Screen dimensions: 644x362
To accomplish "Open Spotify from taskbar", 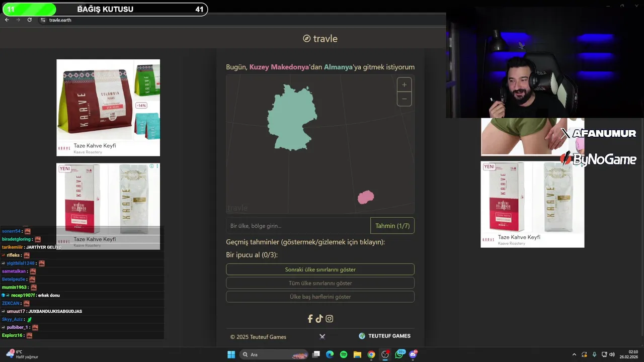I will (x=344, y=354).
